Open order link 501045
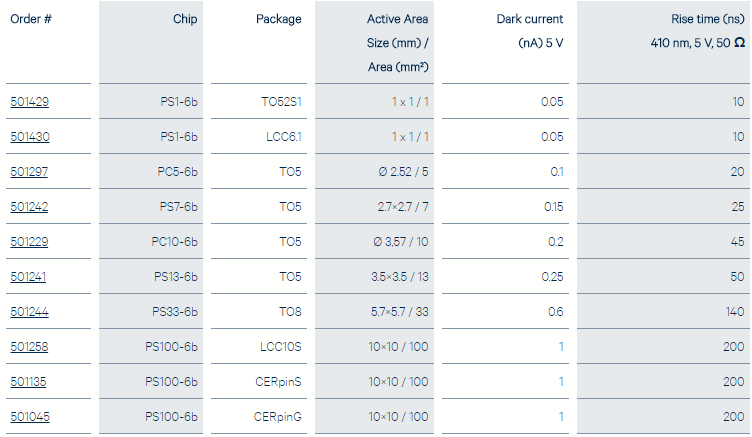 28,417
